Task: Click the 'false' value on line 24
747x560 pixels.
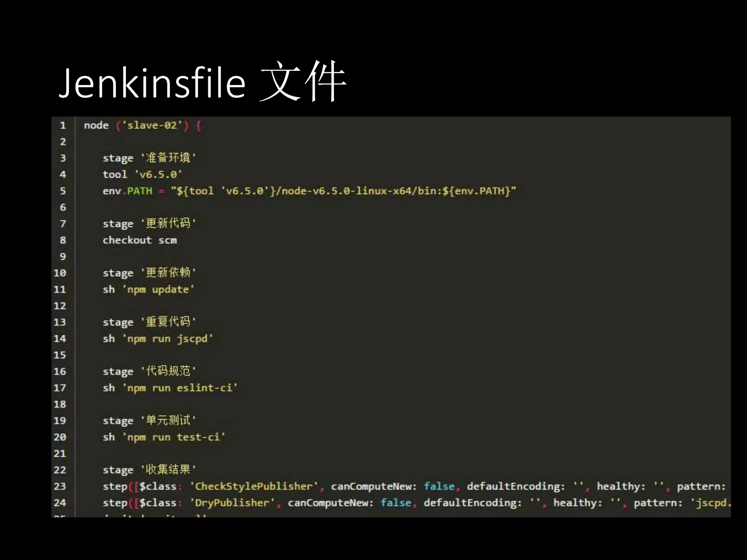Action: click(x=396, y=503)
